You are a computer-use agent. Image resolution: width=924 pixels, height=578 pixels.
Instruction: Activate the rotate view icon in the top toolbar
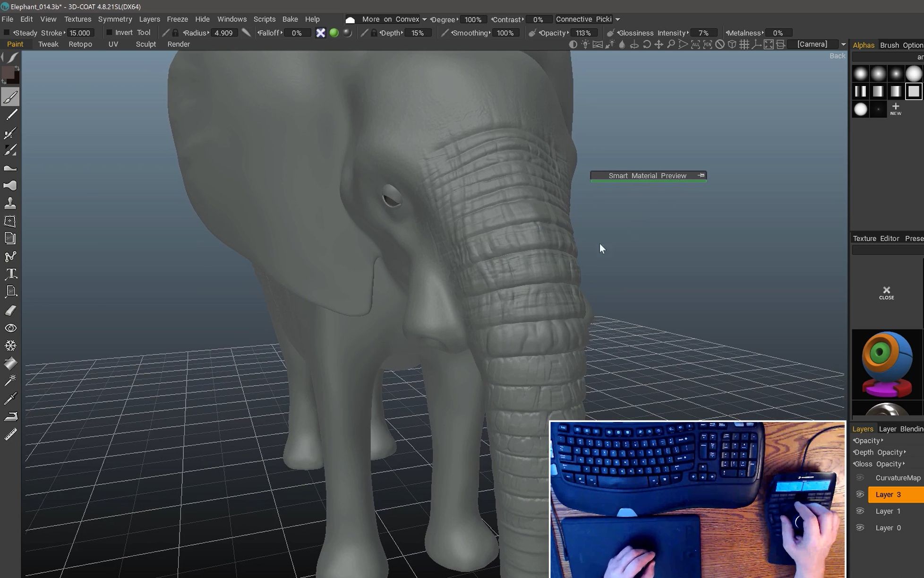click(x=647, y=44)
